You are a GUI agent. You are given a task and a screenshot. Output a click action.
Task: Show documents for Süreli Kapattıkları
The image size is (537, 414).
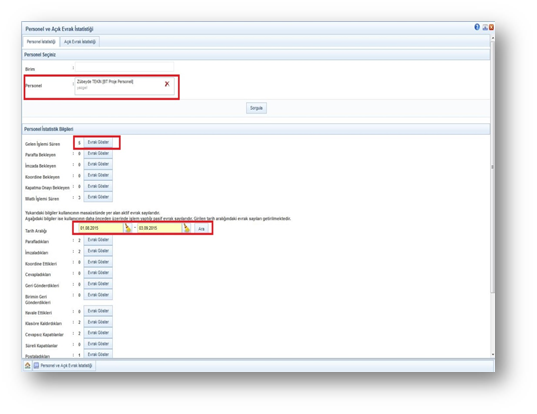tap(98, 344)
